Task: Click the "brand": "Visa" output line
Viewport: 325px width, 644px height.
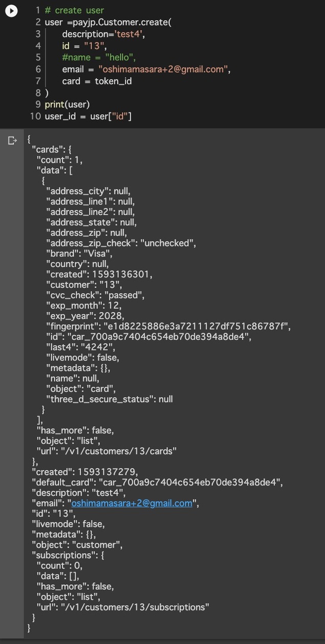Action: click(x=79, y=254)
